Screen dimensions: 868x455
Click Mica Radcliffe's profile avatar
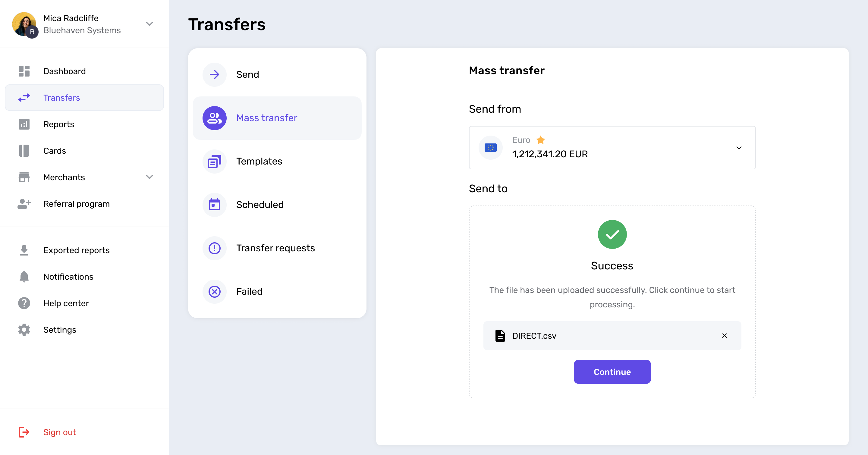pyautogui.click(x=24, y=24)
